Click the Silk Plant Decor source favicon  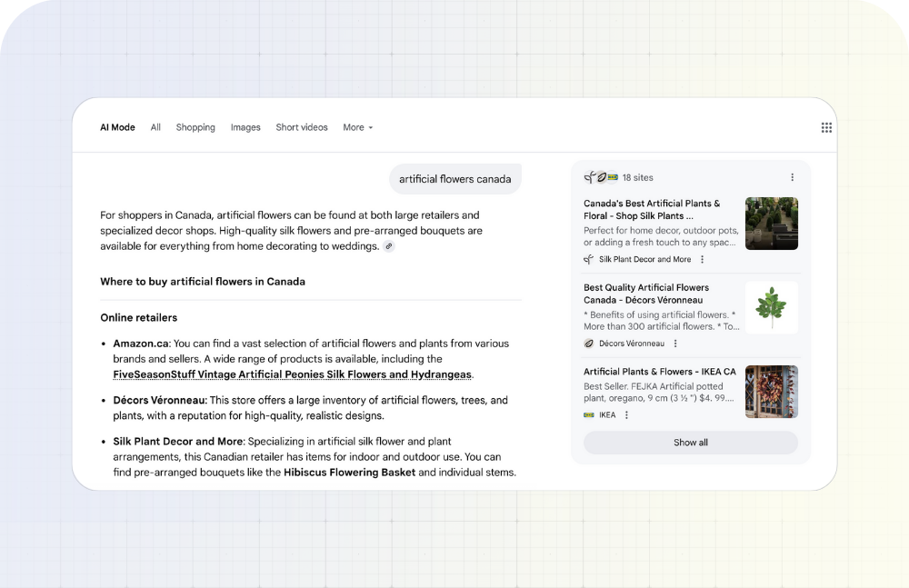(x=589, y=259)
